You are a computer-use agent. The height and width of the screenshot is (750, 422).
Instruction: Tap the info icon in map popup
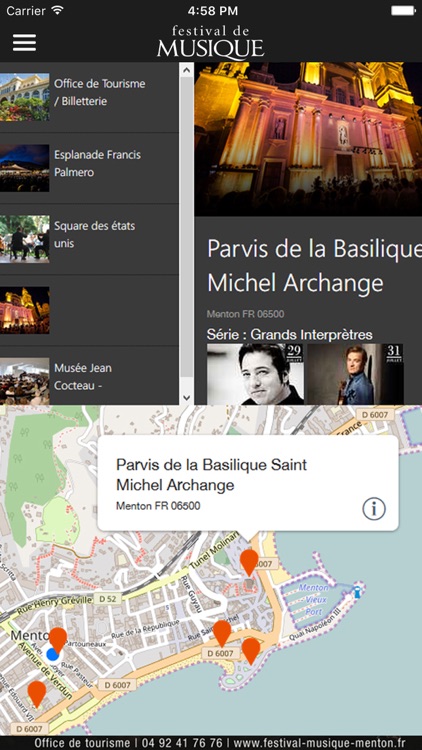click(374, 508)
